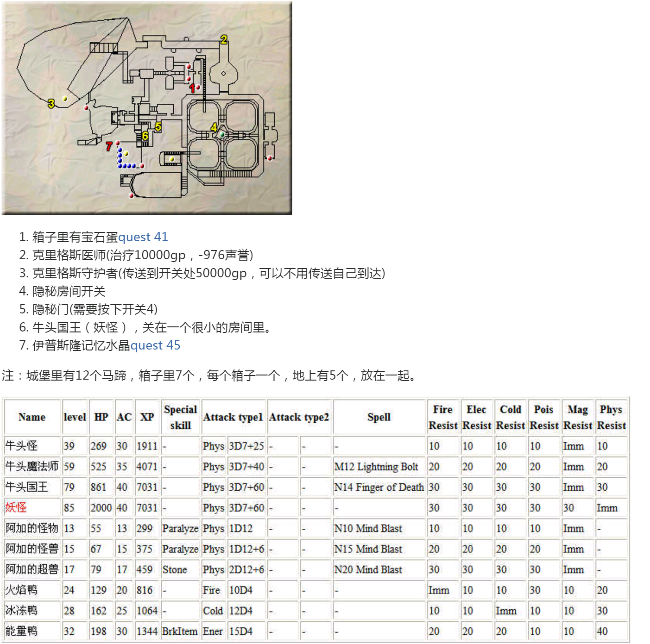Select the Ener attack type cell
This screenshot has width=650, height=644.
coord(214,631)
